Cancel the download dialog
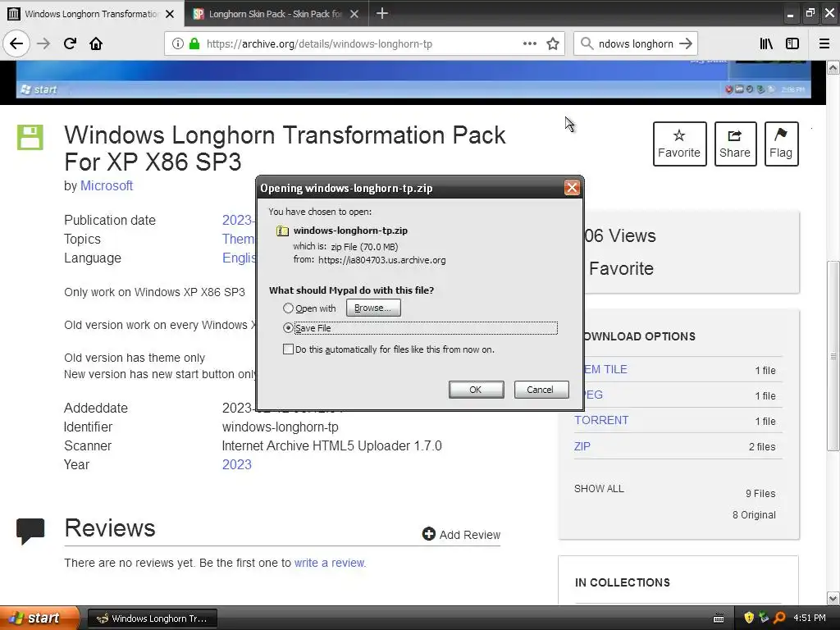 541,390
